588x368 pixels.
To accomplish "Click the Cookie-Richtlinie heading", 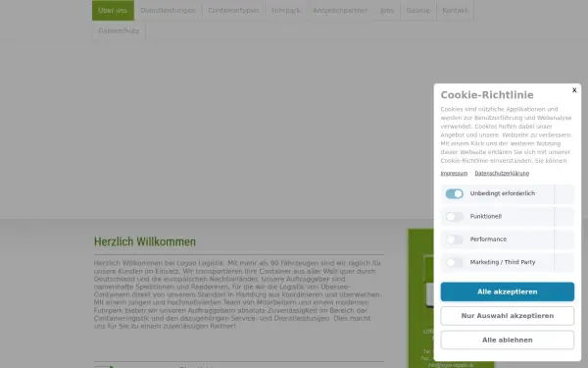I will (487, 95).
